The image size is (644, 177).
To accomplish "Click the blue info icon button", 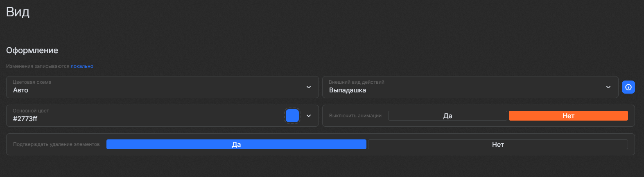I will (628, 87).
